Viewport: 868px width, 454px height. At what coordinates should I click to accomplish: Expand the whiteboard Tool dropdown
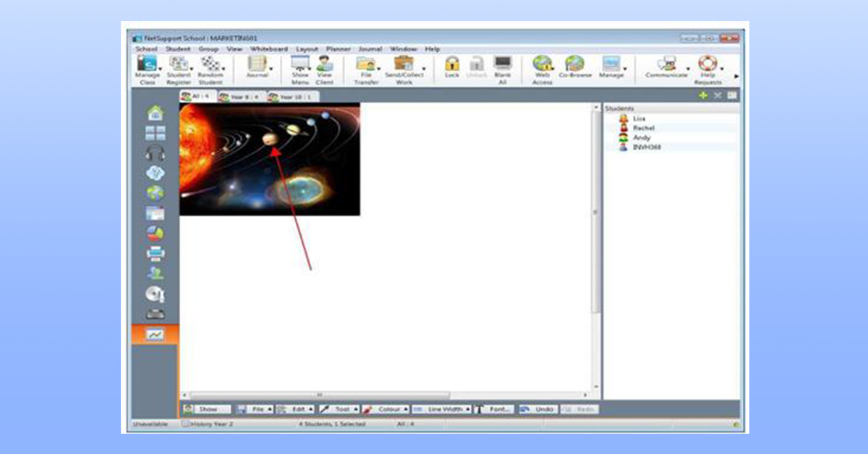[339, 409]
